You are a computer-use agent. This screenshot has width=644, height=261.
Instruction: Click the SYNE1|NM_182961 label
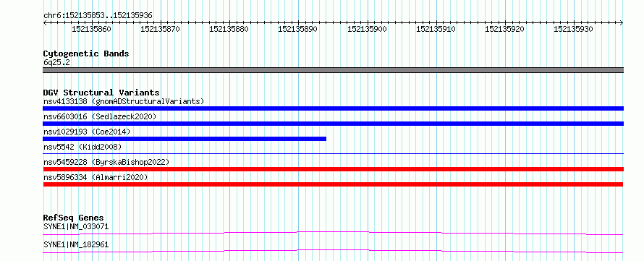point(76,244)
